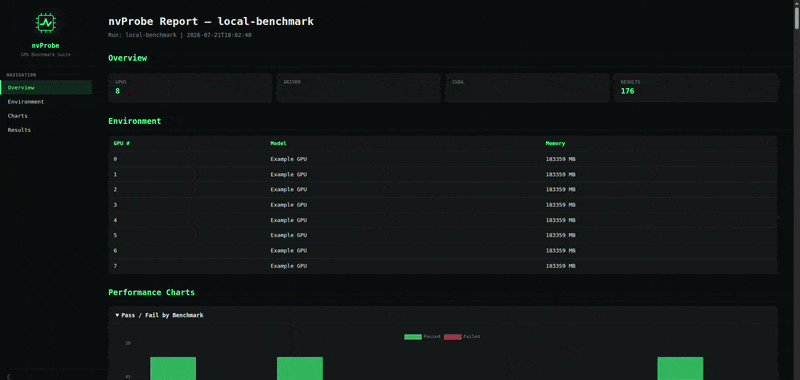Viewport: 800px width, 380px height.
Task: Click the nvProbe chip logo icon
Action: tap(46, 23)
